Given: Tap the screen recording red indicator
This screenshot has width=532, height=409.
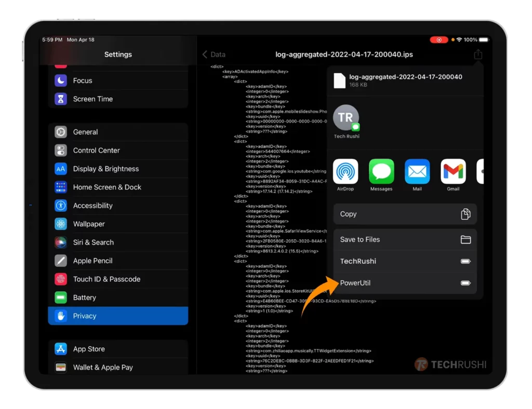Looking at the screenshot, I should pos(438,39).
